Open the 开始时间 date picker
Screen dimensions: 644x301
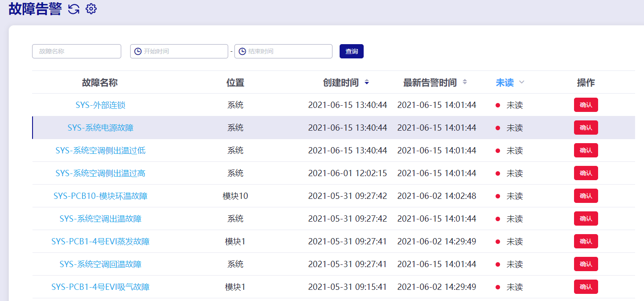pyautogui.click(x=179, y=51)
